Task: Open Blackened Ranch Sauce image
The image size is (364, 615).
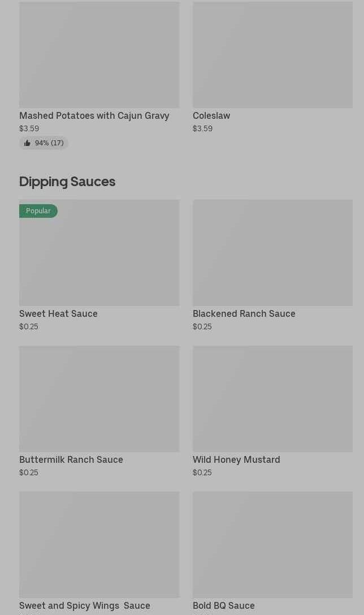Action: click(x=272, y=252)
